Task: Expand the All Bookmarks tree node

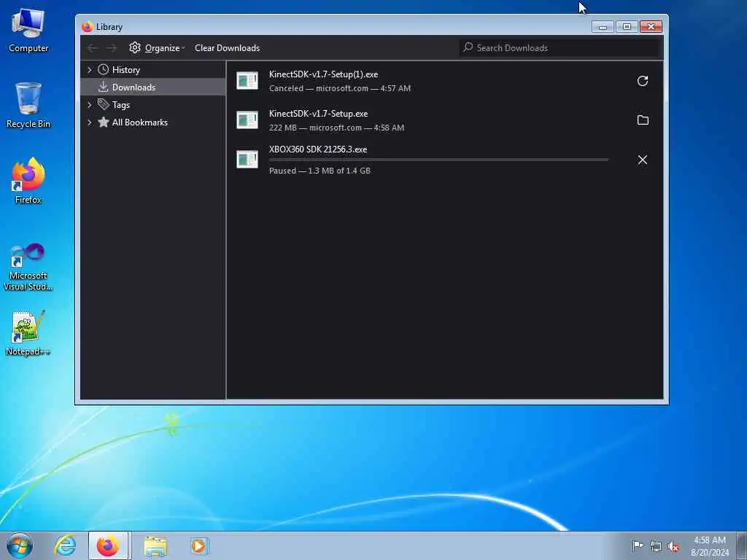Action: click(89, 122)
